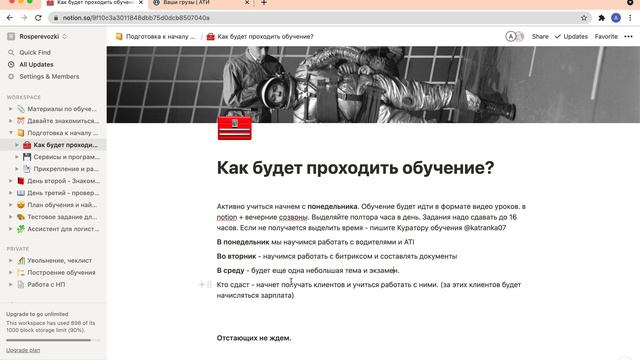Mark page as Favorite
The width and height of the screenshot is (640, 360).
(x=606, y=36)
